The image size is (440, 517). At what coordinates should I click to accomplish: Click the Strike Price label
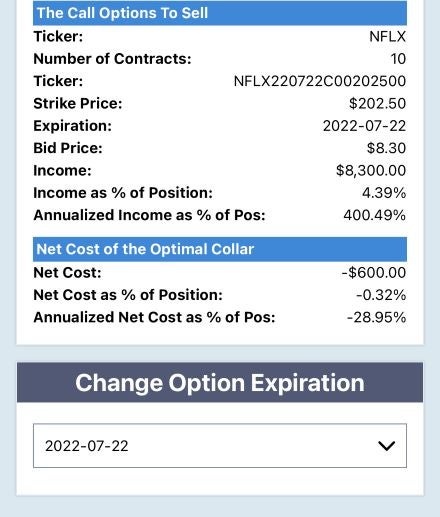78,103
